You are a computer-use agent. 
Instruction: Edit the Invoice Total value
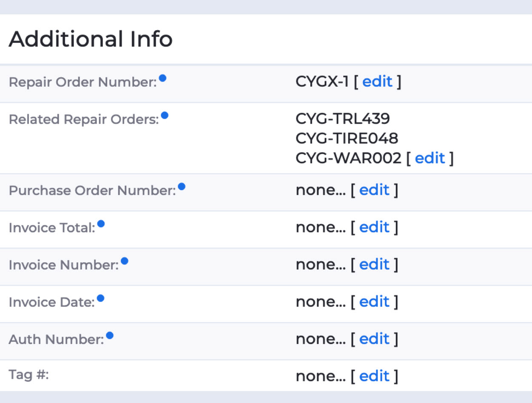click(374, 227)
